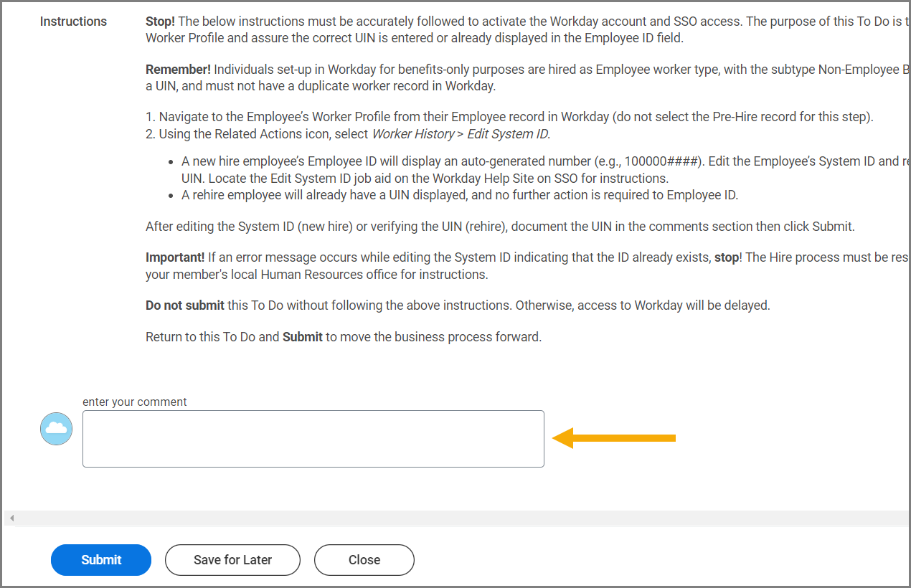
Task: Click the 'enter your comment' label
Action: (x=135, y=402)
